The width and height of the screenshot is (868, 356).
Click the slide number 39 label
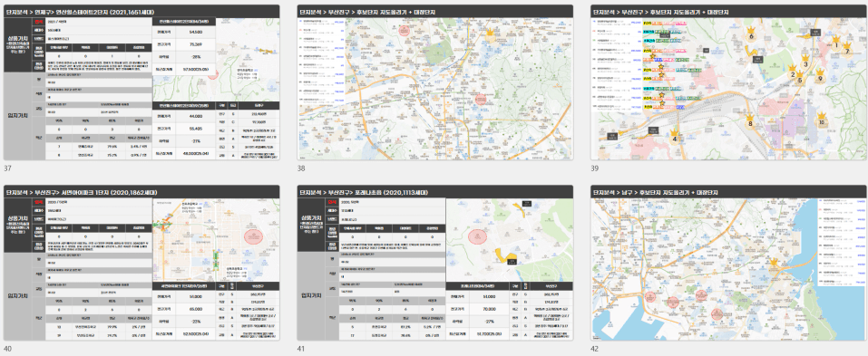(594, 168)
